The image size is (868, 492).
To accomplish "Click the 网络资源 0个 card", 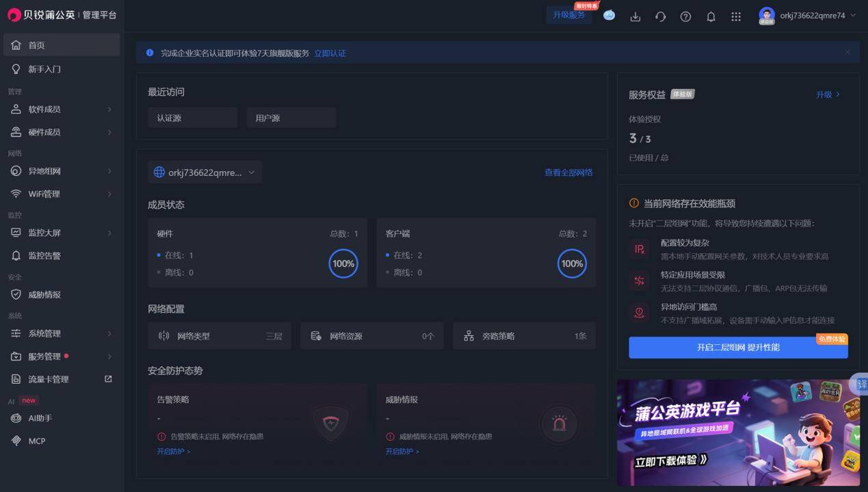I will coord(372,336).
